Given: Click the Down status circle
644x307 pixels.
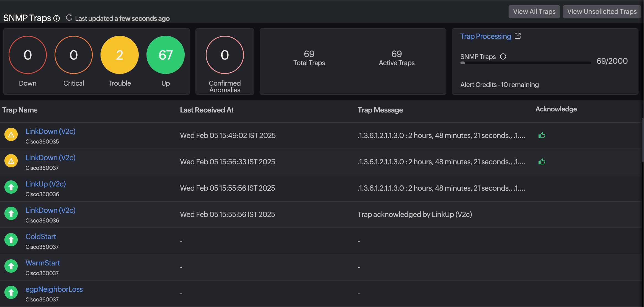Looking at the screenshot, I should tap(28, 55).
